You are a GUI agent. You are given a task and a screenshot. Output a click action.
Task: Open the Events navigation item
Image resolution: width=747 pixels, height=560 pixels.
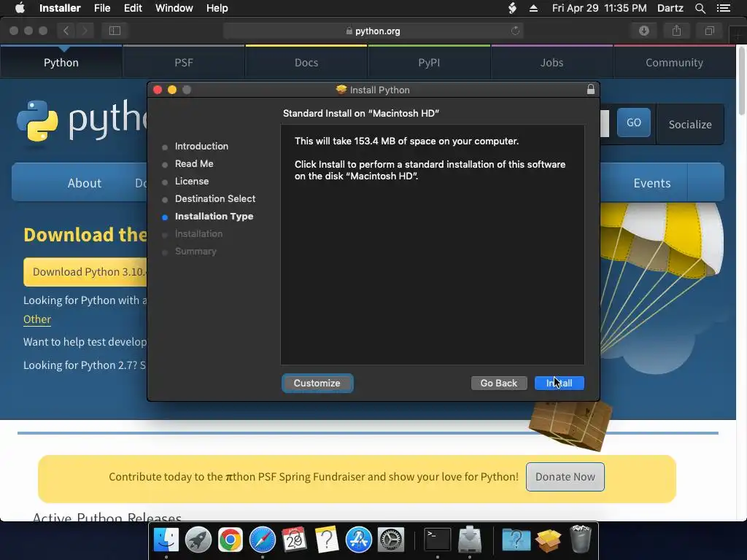pyautogui.click(x=651, y=183)
